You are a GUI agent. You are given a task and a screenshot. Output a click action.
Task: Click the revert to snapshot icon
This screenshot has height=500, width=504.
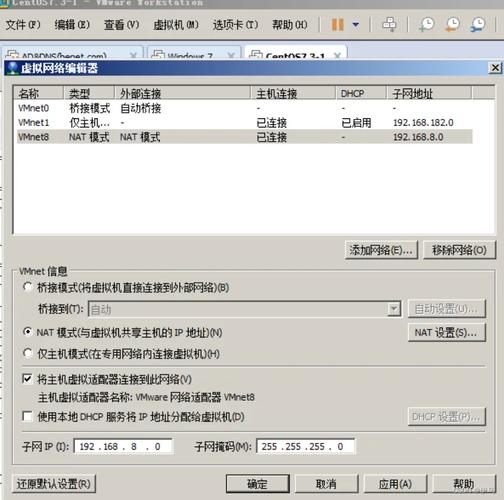click(x=452, y=24)
